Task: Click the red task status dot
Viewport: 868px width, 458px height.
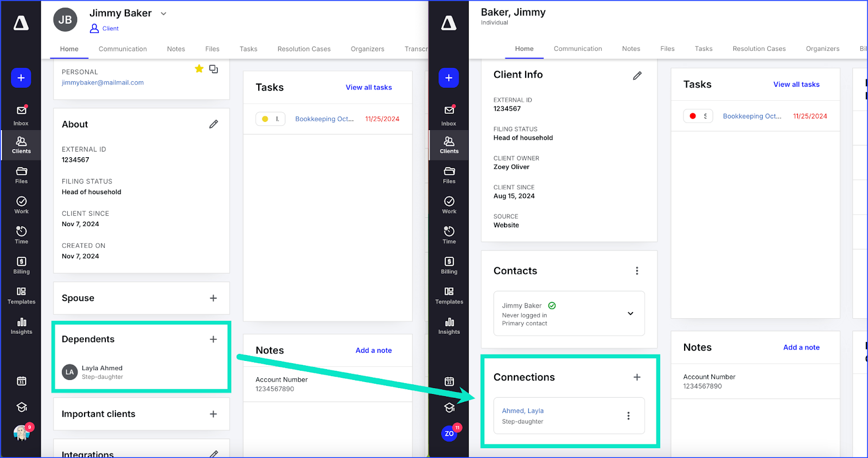Action: click(x=693, y=116)
